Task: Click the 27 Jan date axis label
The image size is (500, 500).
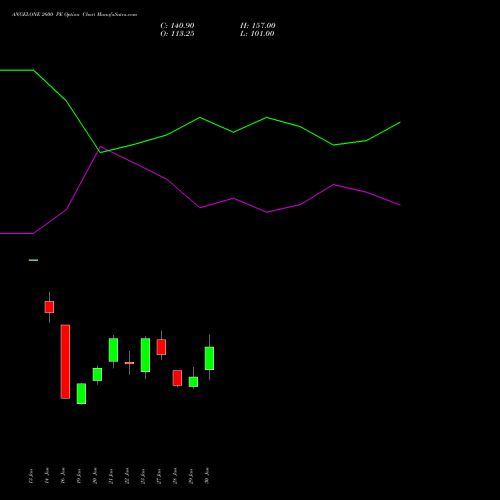Action: coord(159,476)
